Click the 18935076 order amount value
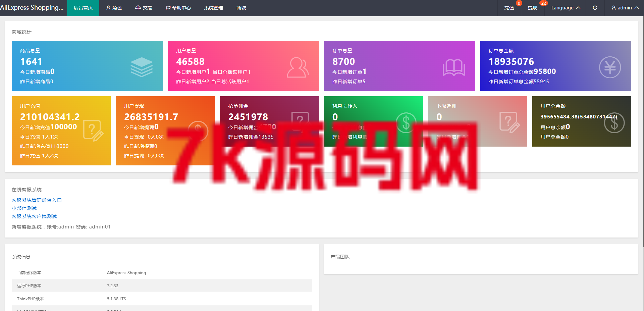 pos(511,61)
